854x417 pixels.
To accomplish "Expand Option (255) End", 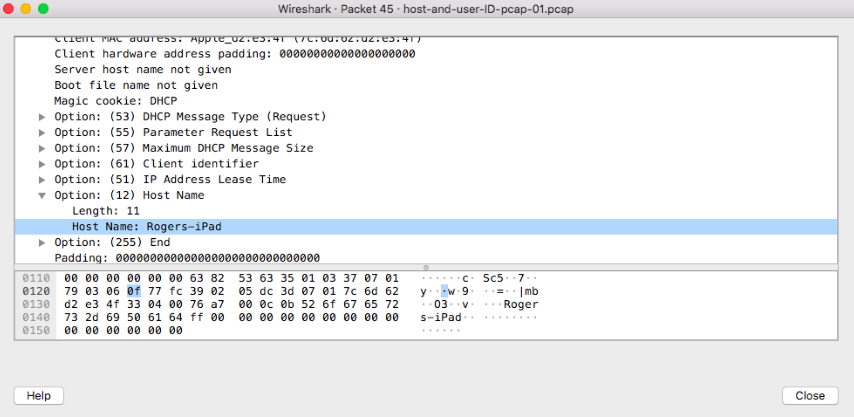I will tap(42, 242).
